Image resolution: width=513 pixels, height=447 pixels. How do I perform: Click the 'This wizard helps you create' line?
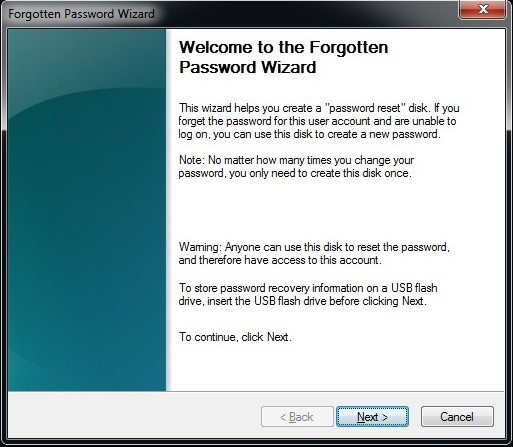click(x=319, y=108)
